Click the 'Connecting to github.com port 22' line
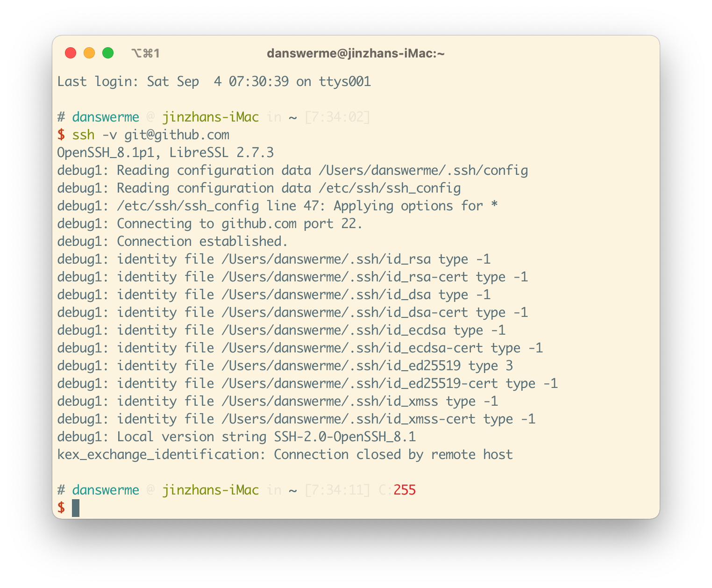Screen dimensions: 712x588 tap(239, 224)
